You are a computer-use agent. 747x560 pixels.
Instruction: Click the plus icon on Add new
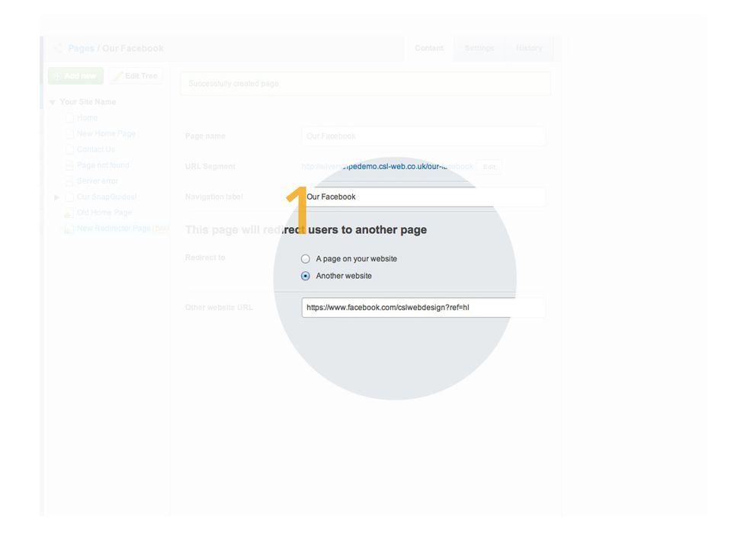pos(57,75)
